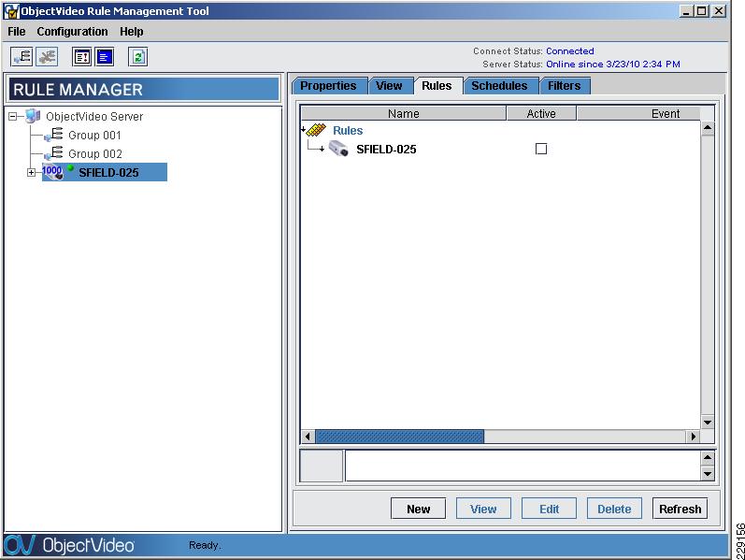Switch to the Filters tab
This screenshot has width=745, height=560.
coord(564,86)
